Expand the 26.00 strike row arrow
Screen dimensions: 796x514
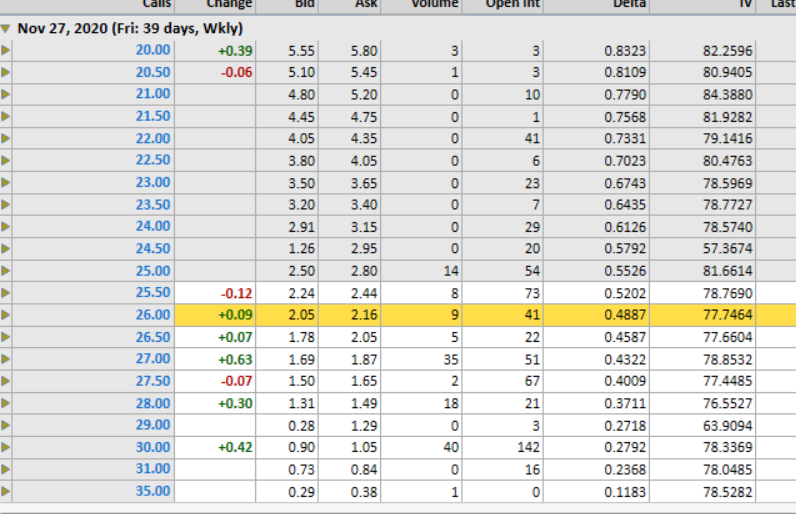(6, 315)
